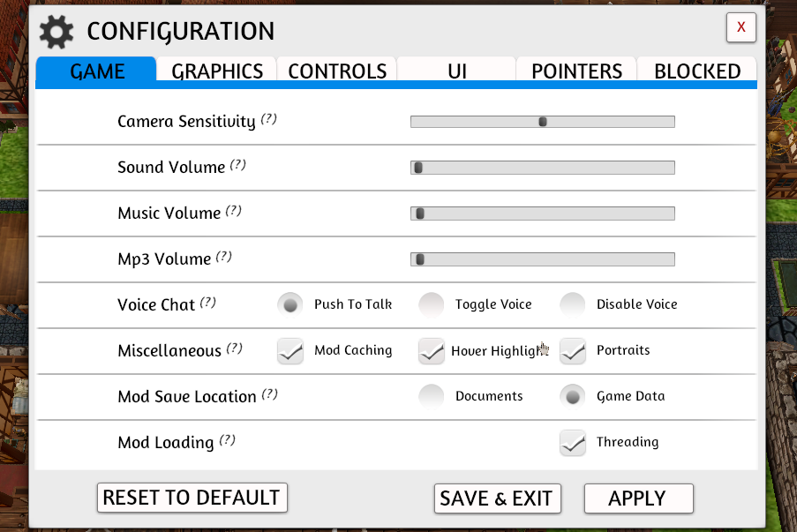Click the Mp3 Volume help (?) icon

[224, 257]
